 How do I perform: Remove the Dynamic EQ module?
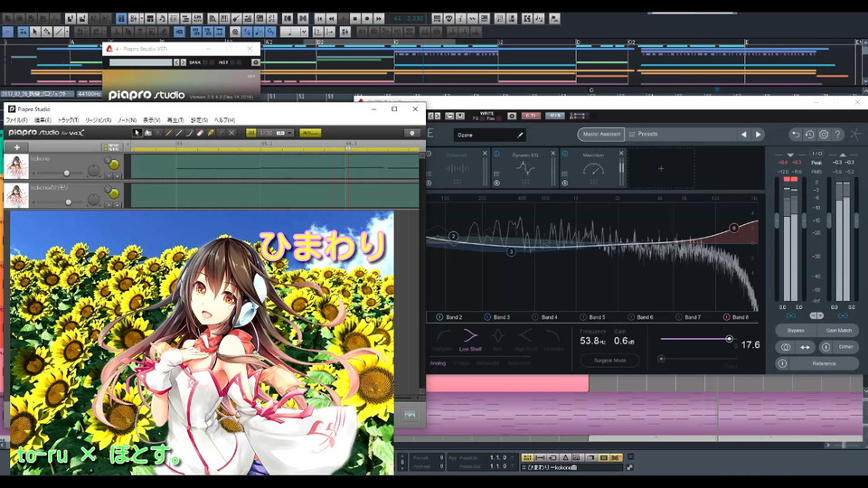[x=553, y=154]
